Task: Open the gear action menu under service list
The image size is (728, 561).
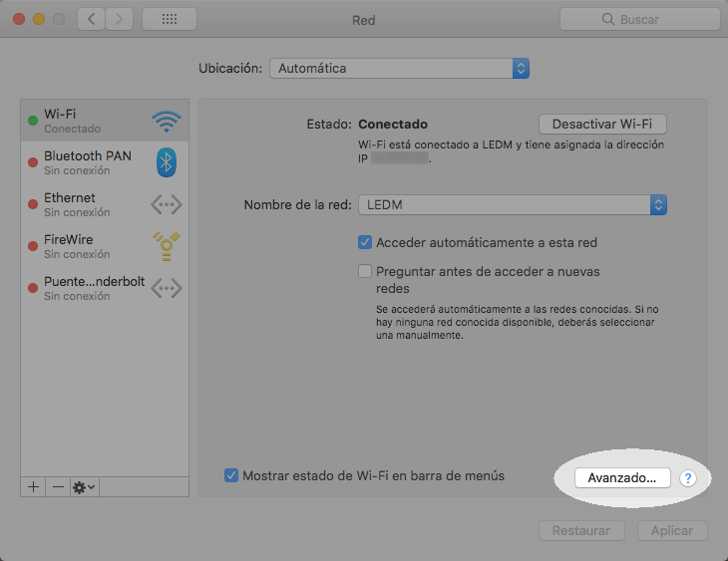Action: [85, 486]
